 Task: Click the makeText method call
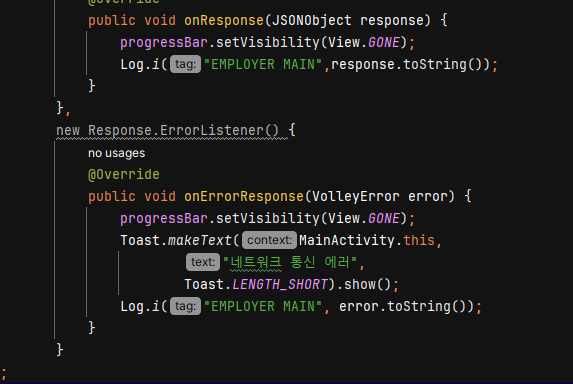(200, 240)
